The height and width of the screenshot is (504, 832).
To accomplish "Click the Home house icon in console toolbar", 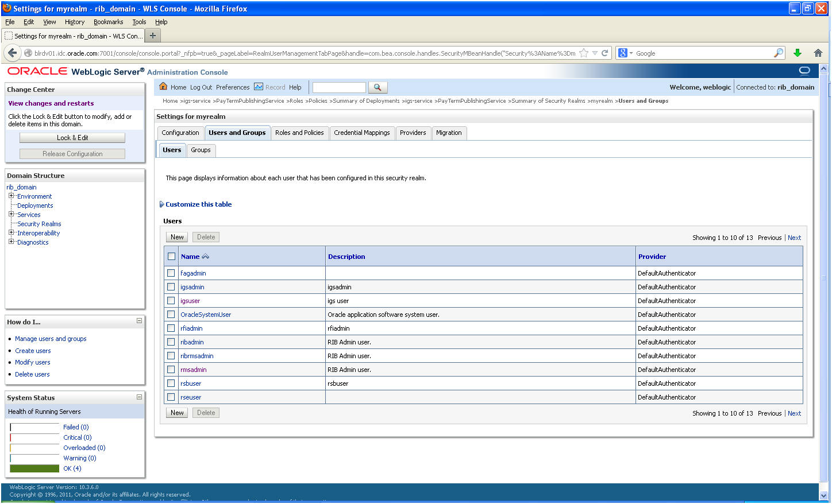I will coord(163,87).
